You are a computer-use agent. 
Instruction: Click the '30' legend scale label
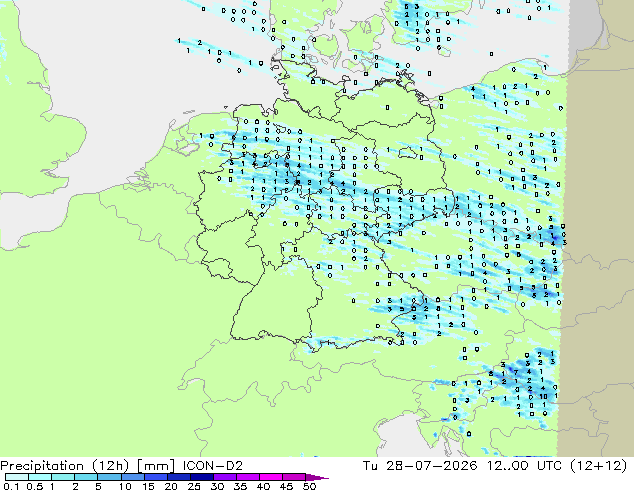click(217, 486)
